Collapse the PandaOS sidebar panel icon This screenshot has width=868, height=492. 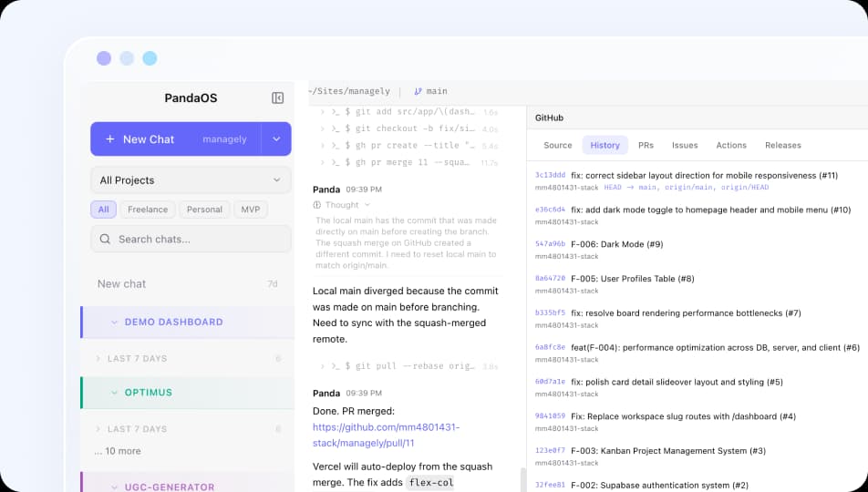click(277, 98)
